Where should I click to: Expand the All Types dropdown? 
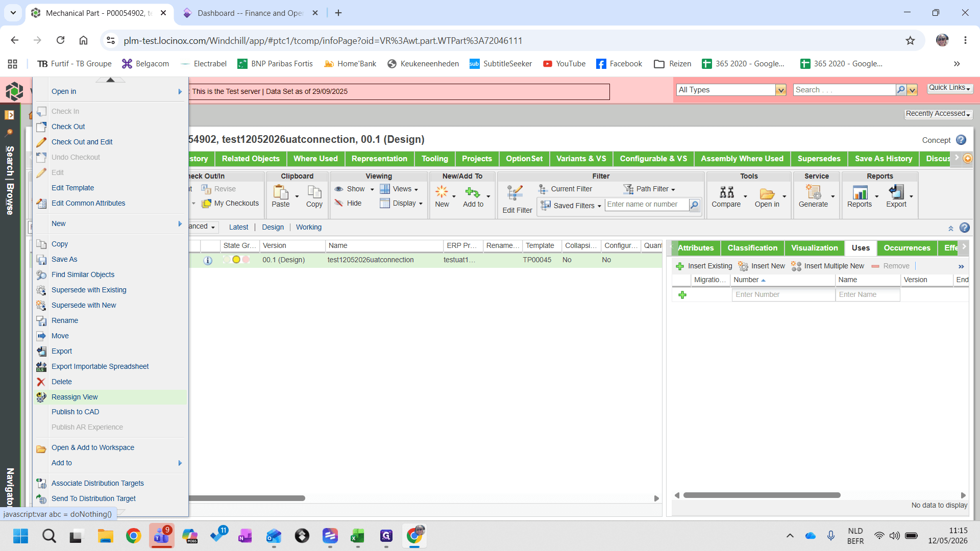coord(780,90)
